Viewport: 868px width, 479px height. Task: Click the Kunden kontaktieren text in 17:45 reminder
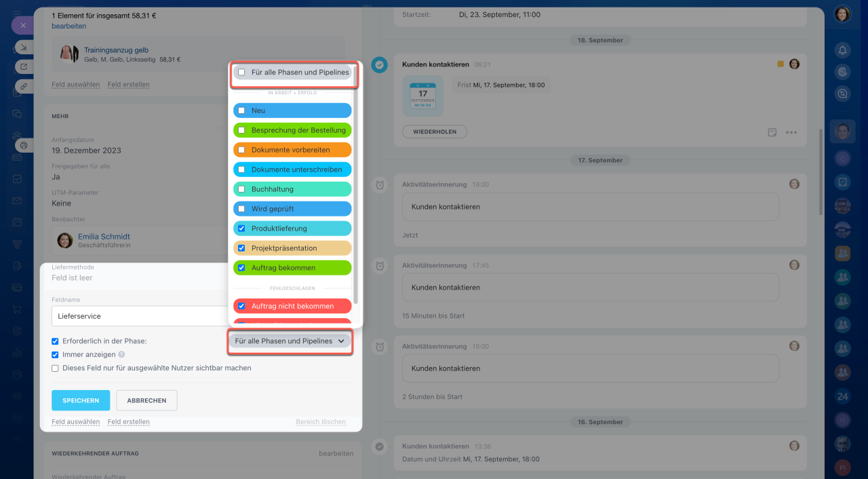446,288
